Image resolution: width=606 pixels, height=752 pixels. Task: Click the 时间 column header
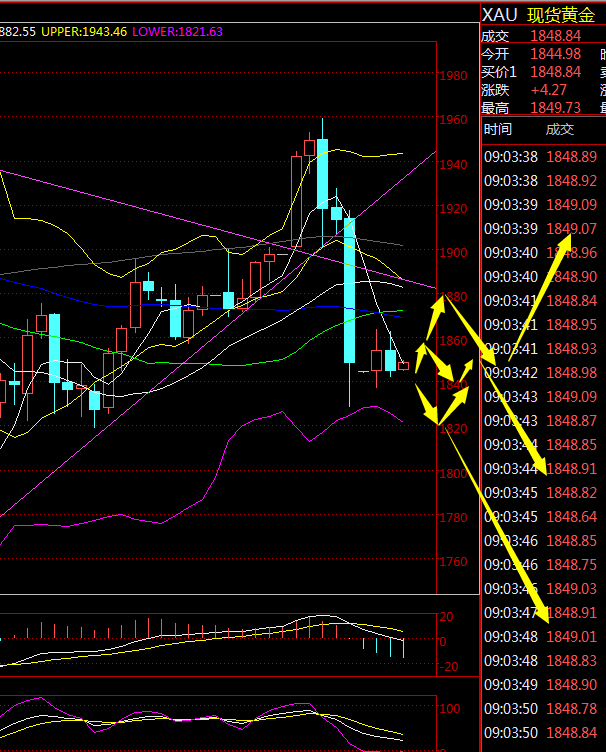point(497,129)
